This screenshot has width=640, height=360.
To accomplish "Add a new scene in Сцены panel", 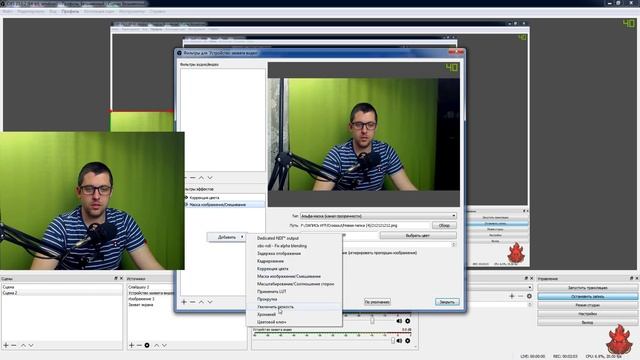I will 6,345.
